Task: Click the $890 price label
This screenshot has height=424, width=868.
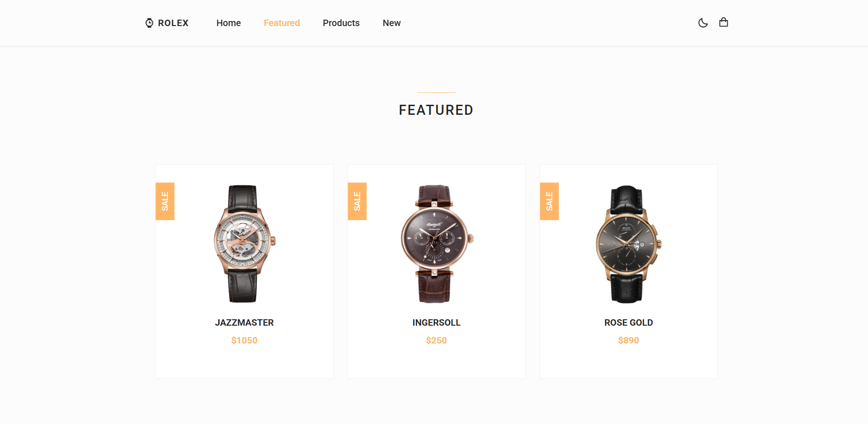Action: pos(629,340)
